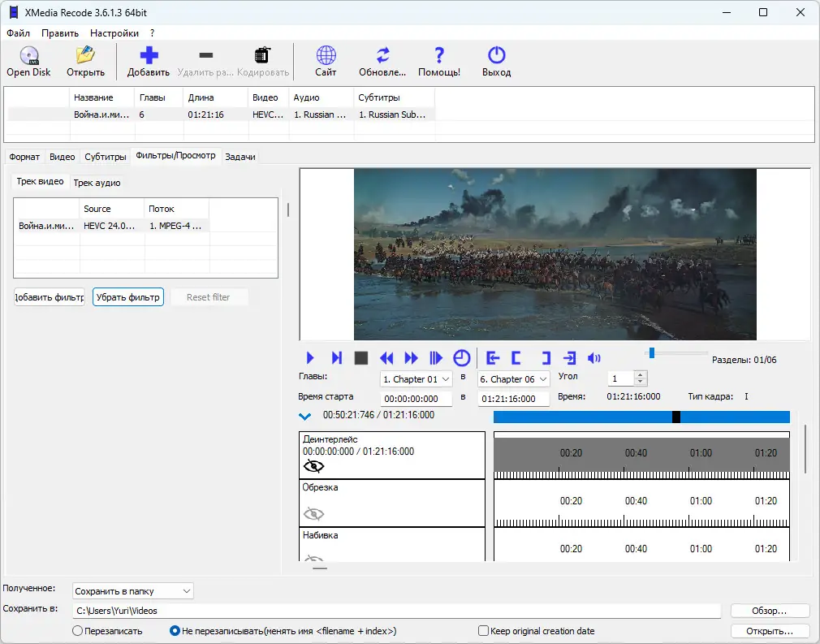Click the volume slider next to speaker

coord(678,353)
